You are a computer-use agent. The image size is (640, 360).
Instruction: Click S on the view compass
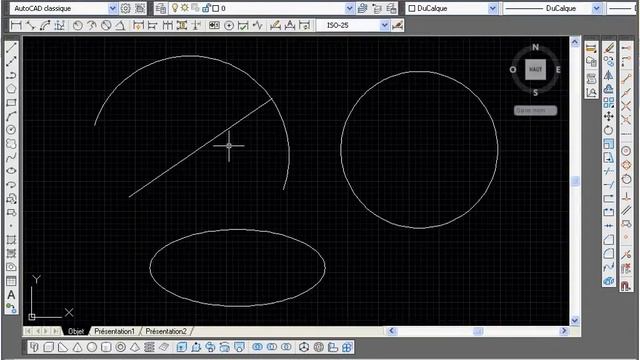536,93
